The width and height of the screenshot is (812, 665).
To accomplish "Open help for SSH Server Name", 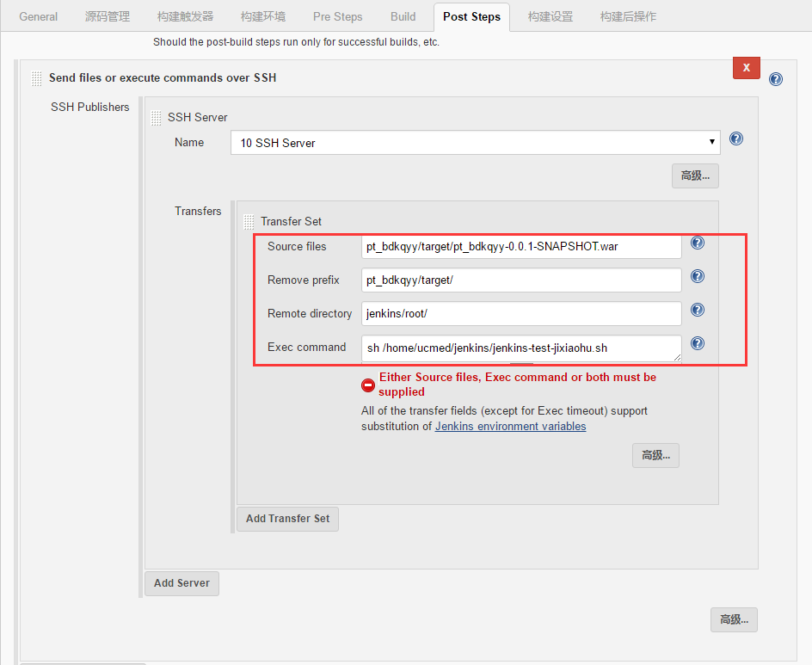I will [x=736, y=139].
